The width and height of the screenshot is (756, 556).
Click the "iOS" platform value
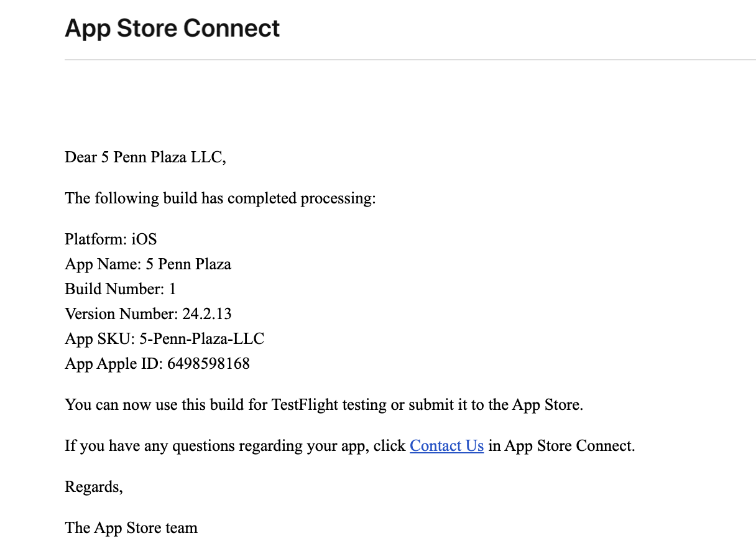[144, 239]
